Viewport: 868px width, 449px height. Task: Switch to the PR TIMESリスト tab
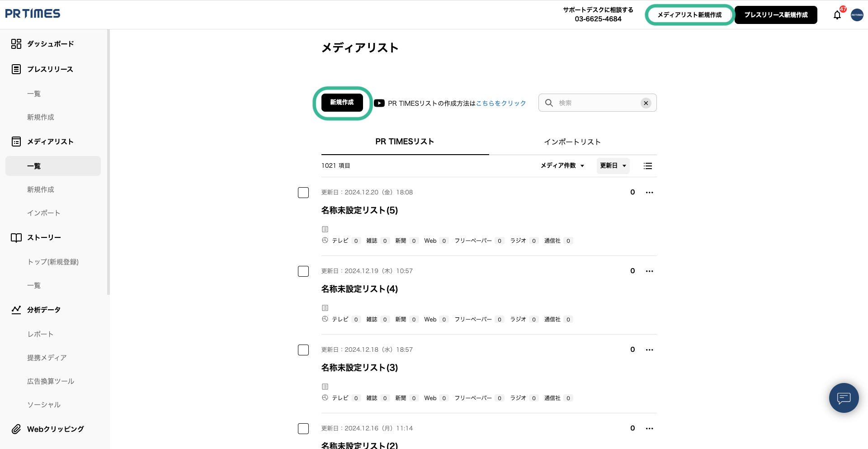405,142
